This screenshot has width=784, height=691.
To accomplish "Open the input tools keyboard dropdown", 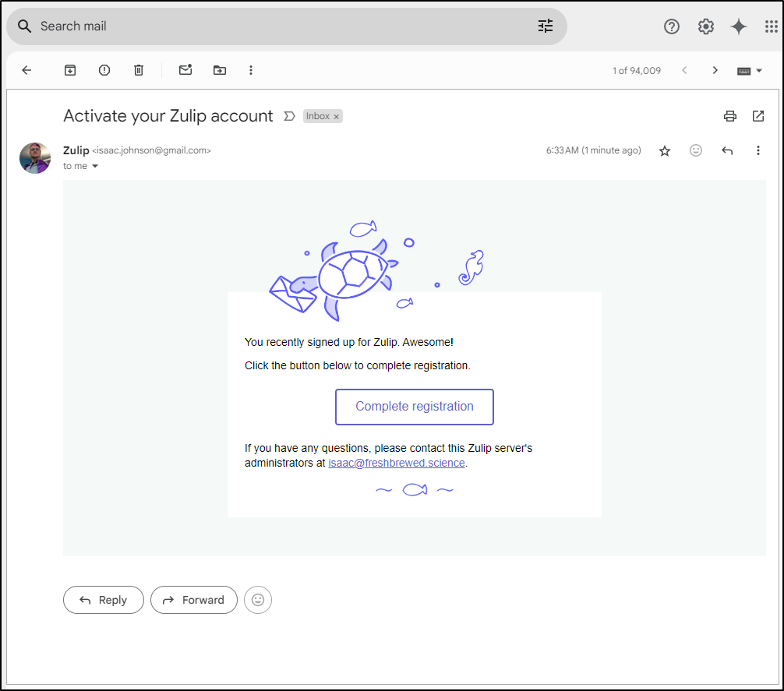I will (x=749, y=71).
